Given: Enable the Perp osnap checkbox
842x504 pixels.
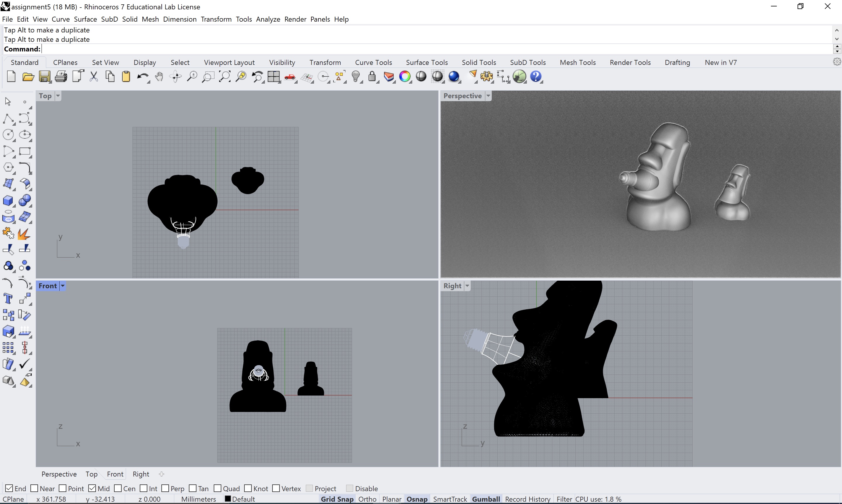Looking at the screenshot, I should [x=165, y=489].
